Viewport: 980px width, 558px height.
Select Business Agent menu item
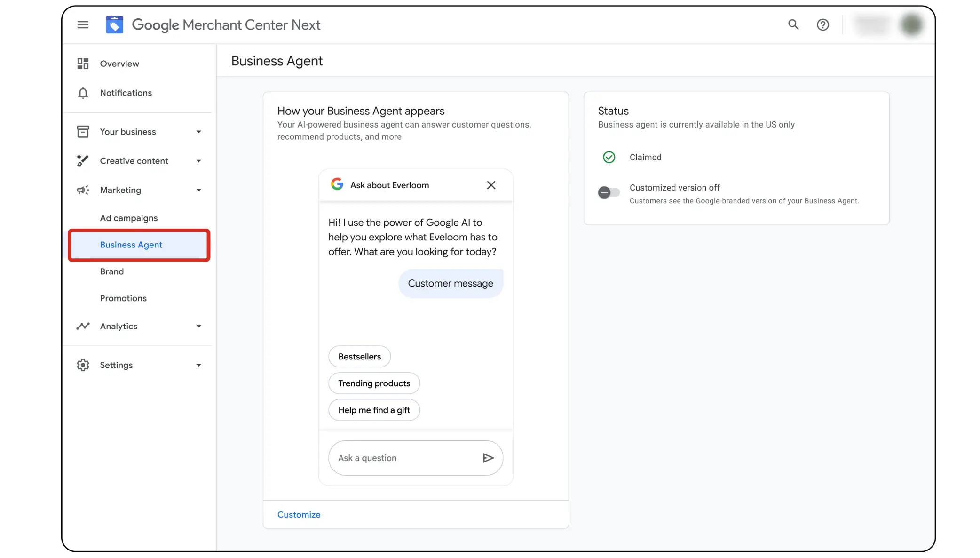pos(139,245)
